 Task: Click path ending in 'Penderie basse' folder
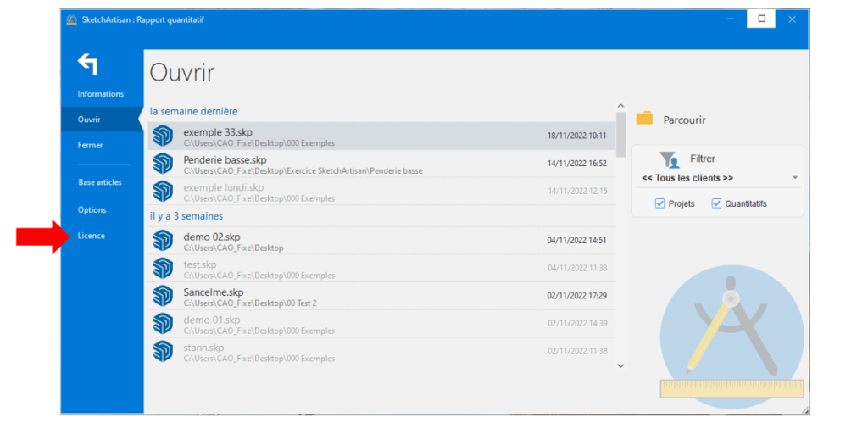pyautogui.click(x=303, y=171)
